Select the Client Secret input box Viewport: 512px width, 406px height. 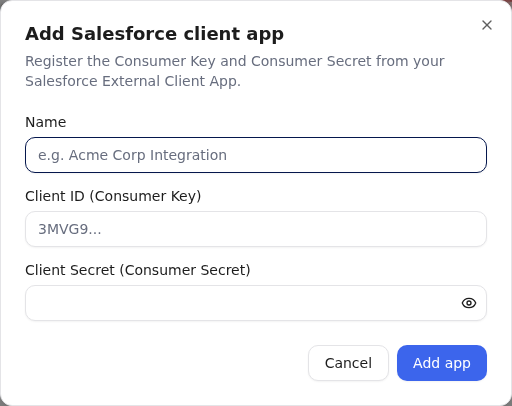(256, 303)
